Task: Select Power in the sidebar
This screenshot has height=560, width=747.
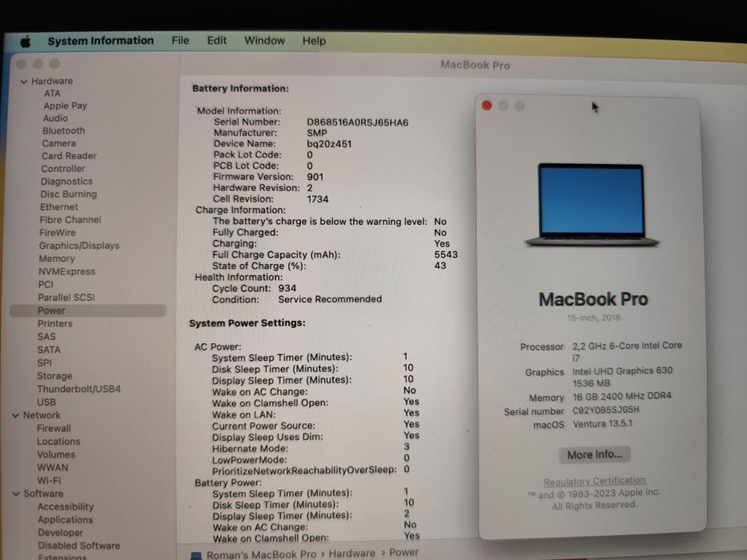Action: coord(88,310)
